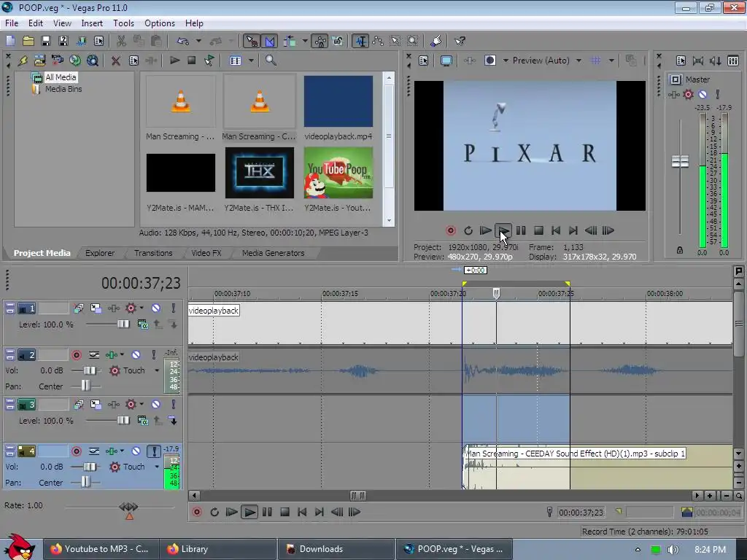The image size is (747, 560).
Task: Click the What's This help icon
Action: 460,41
